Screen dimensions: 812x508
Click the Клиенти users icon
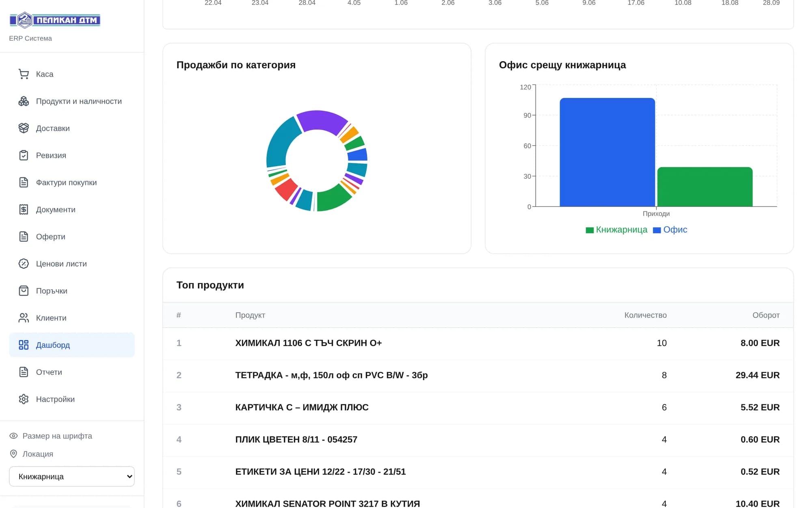(x=24, y=318)
